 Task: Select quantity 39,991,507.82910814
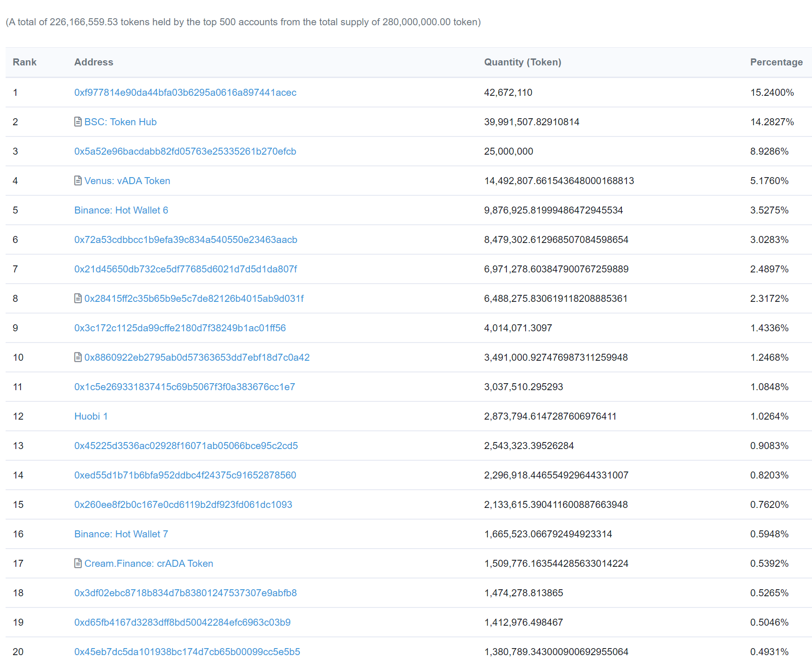pyautogui.click(x=532, y=122)
